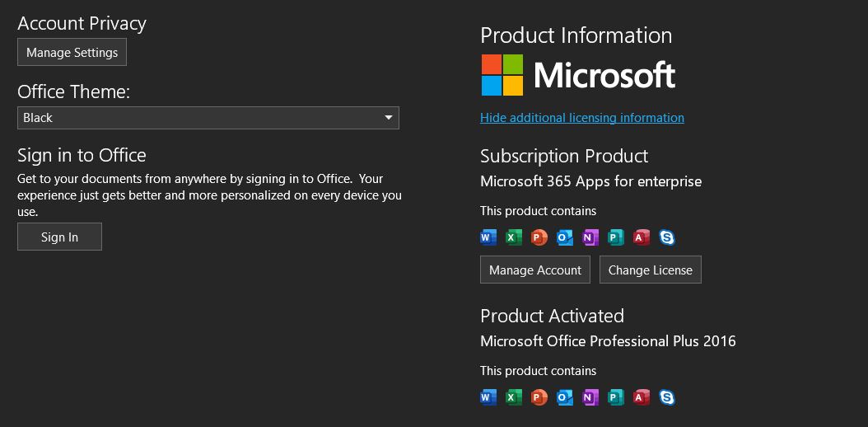Click Microsoft Office Professional Plus 2016 text

tap(609, 340)
